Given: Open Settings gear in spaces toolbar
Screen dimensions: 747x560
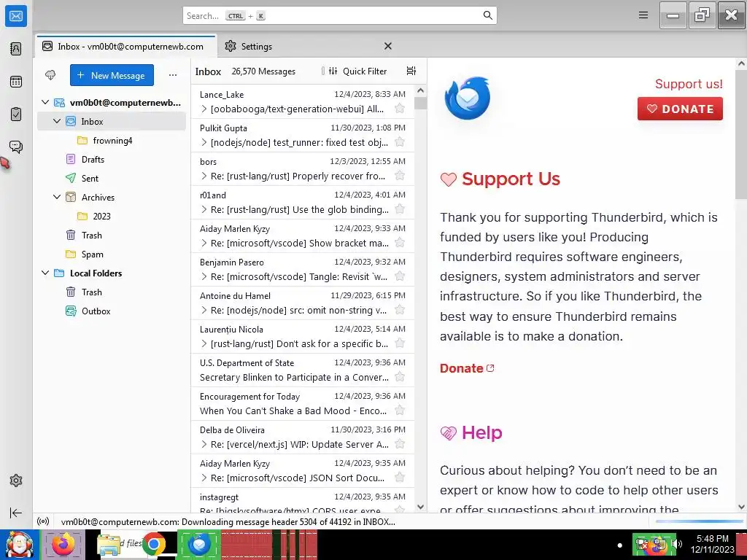Looking at the screenshot, I should [x=16, y=481].
